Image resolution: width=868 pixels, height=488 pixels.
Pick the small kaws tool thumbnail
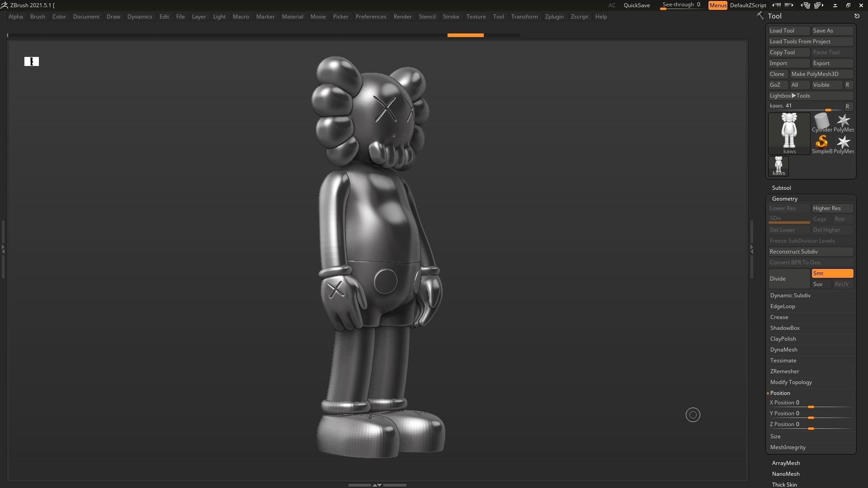click(778, 166)
